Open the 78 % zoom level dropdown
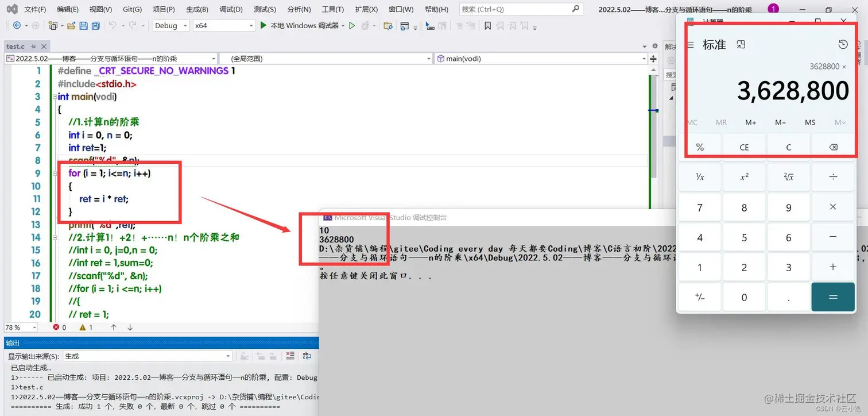Viewport: 868px width, 416px height. coord(21,327)
